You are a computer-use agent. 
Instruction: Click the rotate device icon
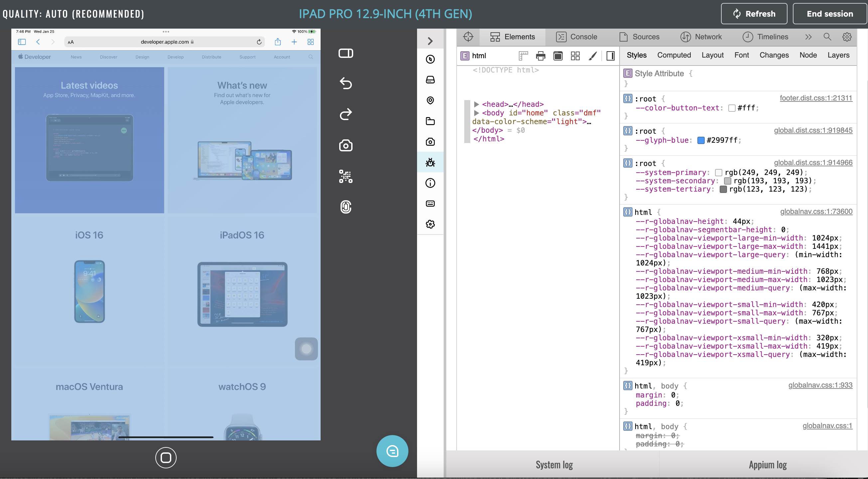(346, 54)
